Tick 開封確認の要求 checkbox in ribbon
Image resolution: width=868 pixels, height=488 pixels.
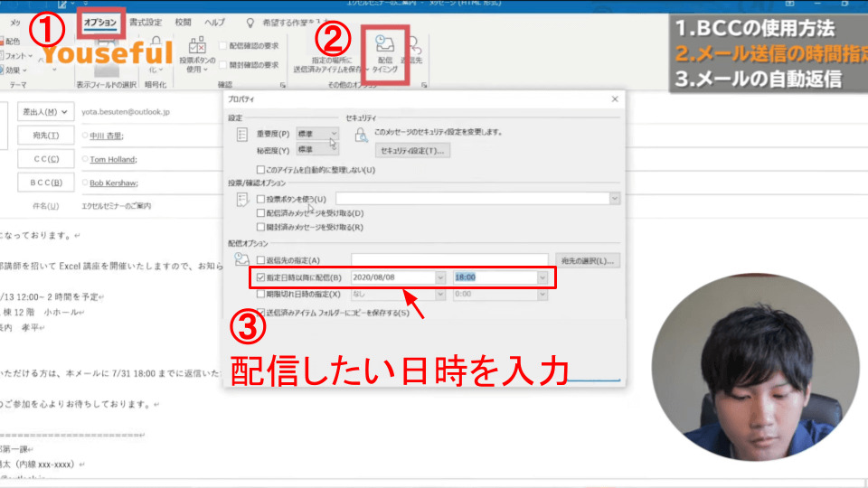point(223,65)
